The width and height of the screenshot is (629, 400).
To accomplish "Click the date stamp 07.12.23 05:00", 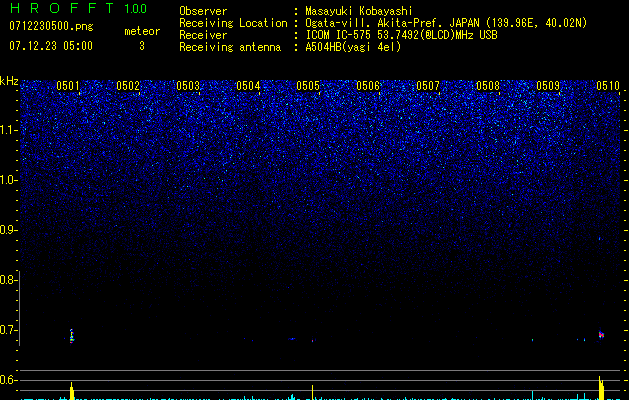I will [x=51, y=46].
